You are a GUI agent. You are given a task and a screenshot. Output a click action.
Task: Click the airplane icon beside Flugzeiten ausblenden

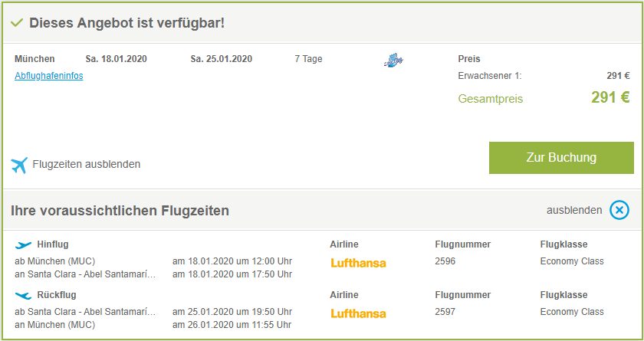pos(20,164)
